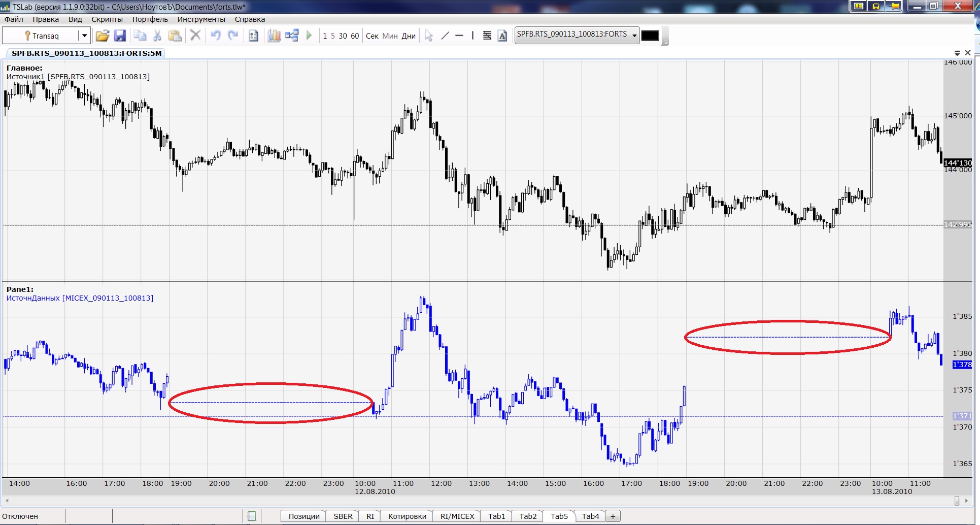Click the Copy icon in the toolbar

(140, 36)
